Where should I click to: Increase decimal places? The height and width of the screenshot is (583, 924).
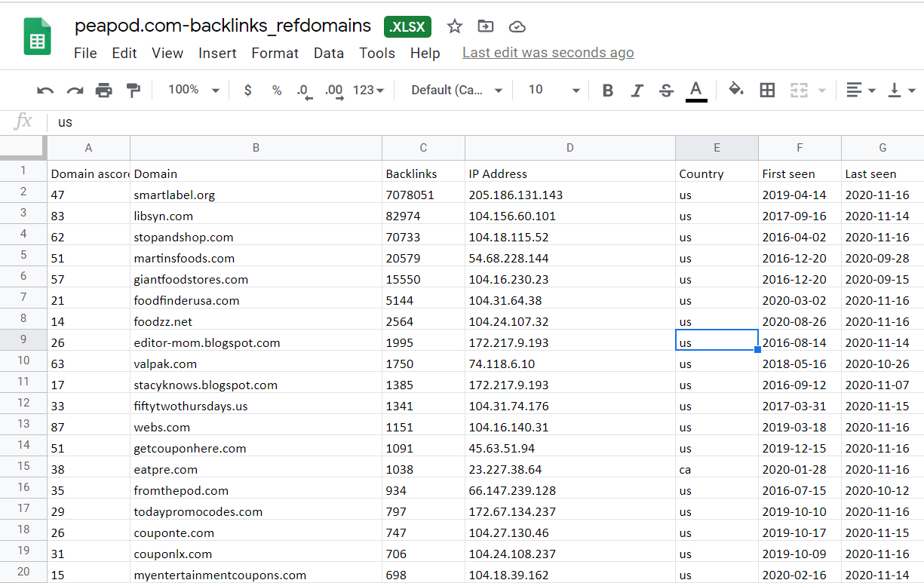[x=334, y=91]
